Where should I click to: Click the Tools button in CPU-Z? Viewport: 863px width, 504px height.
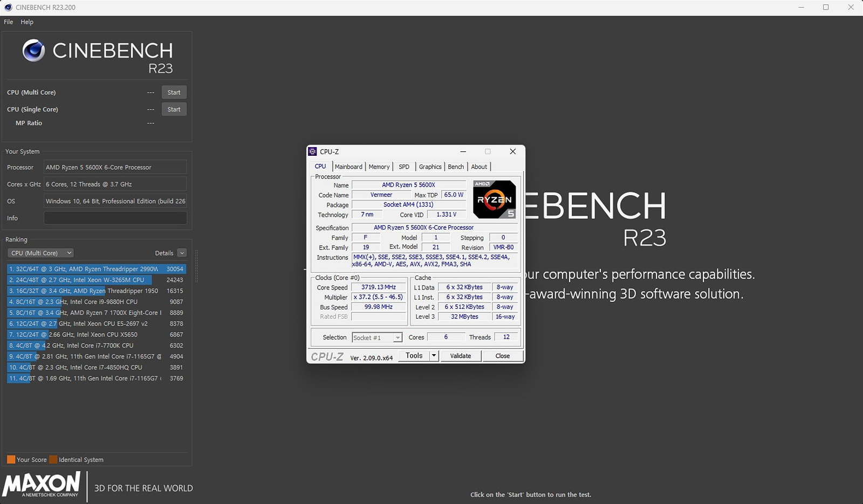[414, 356]
